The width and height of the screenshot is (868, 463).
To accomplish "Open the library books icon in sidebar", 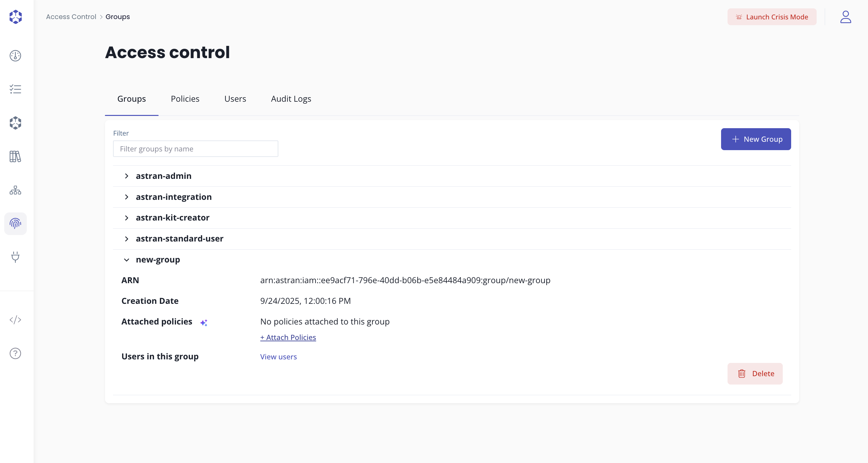I will [x=15, y=156].
